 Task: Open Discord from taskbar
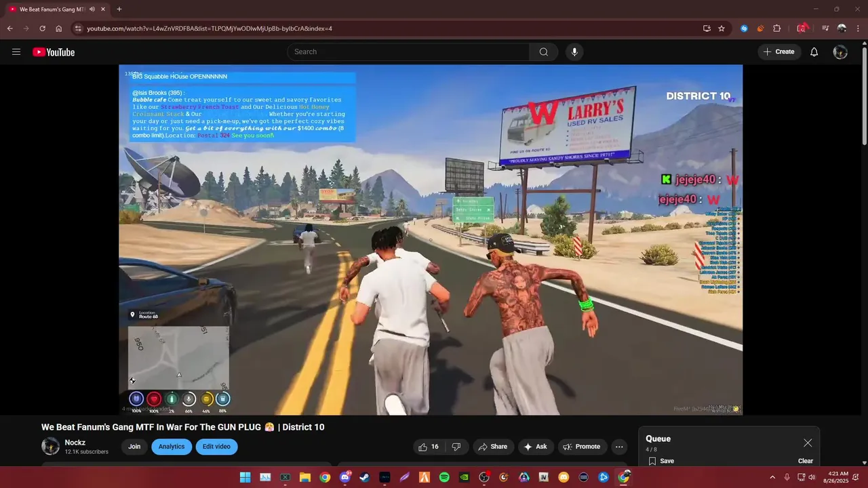pyautogui.click(x=345, y=477)
